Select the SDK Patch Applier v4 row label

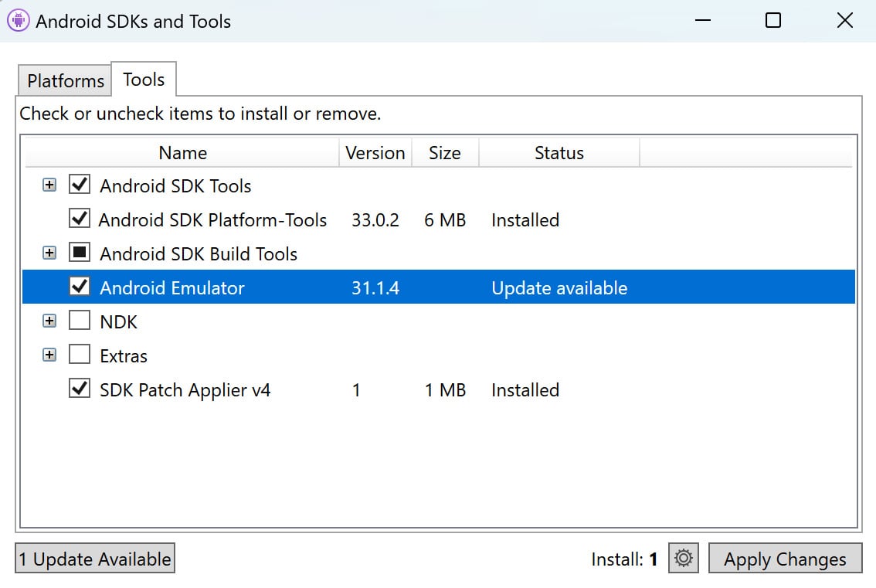click(185, 390)
